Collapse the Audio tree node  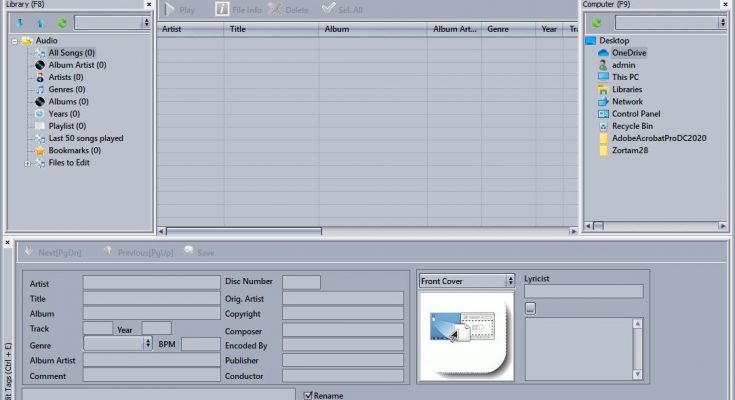(x=15, y=41)
